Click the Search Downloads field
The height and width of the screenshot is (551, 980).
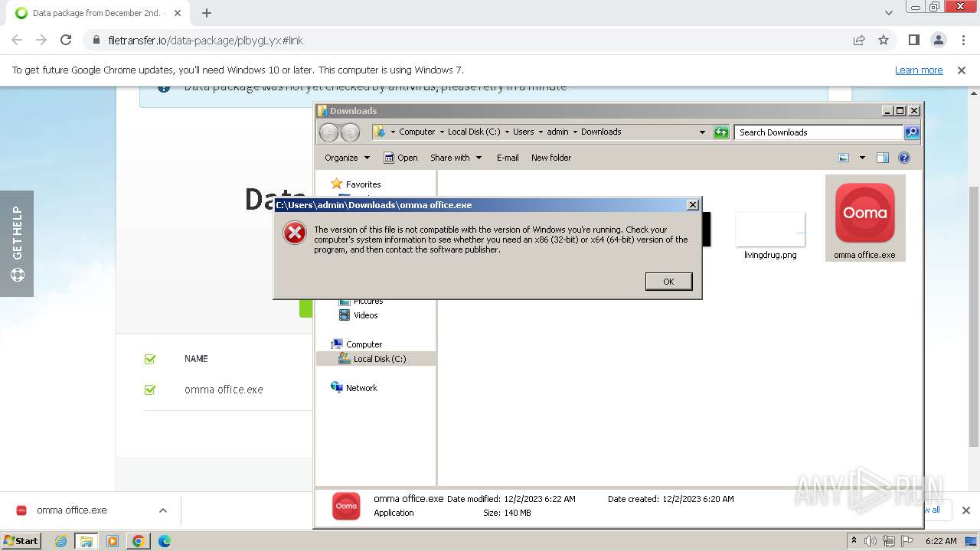pos(818,132)
